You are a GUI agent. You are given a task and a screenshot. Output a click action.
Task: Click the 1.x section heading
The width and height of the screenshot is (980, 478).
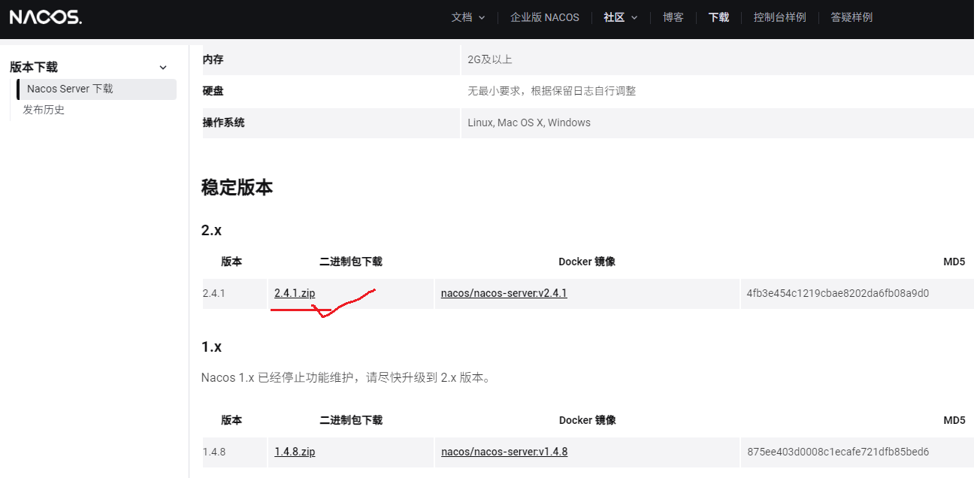tap(211, 347)
